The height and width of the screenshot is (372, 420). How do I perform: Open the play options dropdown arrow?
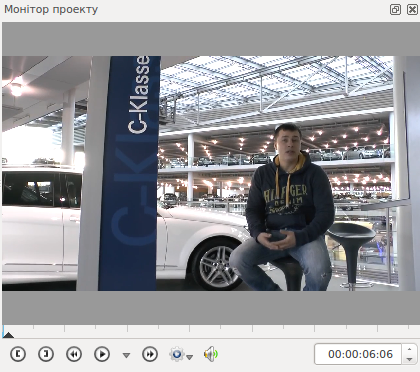click(126, 355)
